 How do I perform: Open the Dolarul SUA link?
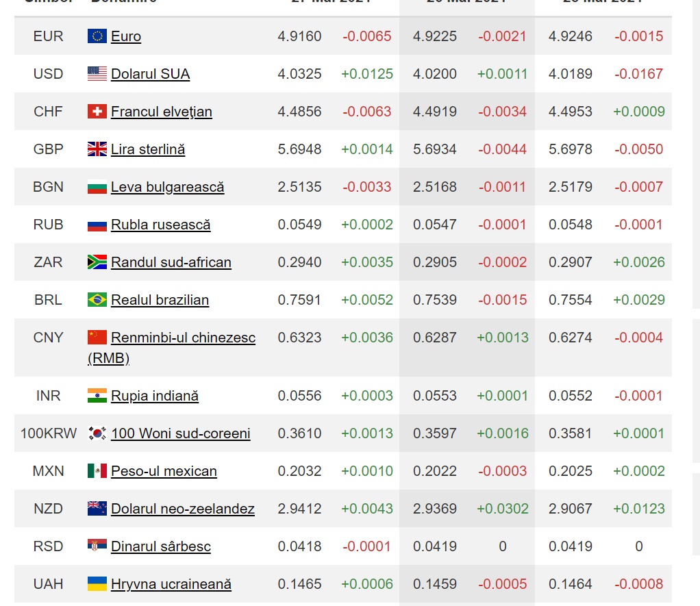point(151,74)
